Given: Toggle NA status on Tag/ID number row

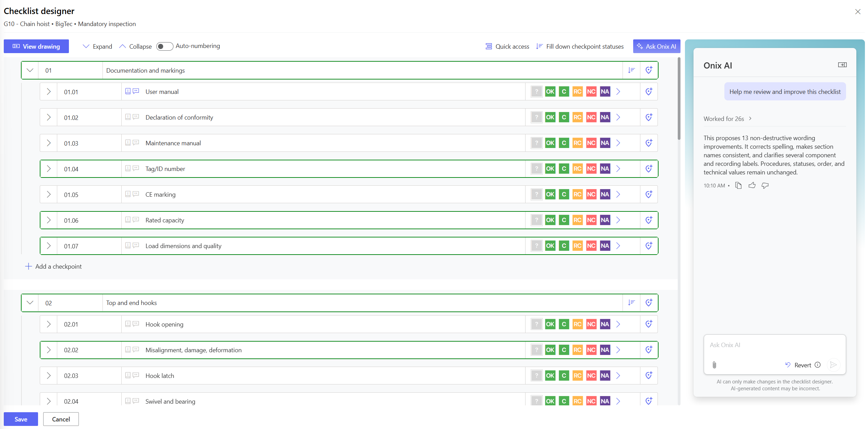Looking at the screenshot, I should [605, 169].
